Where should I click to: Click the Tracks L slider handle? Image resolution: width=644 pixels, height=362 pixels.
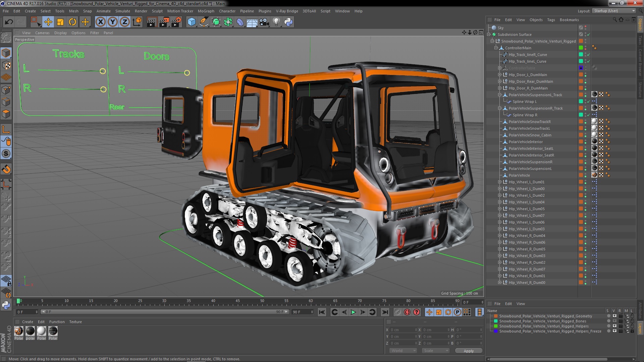(103, 71)
